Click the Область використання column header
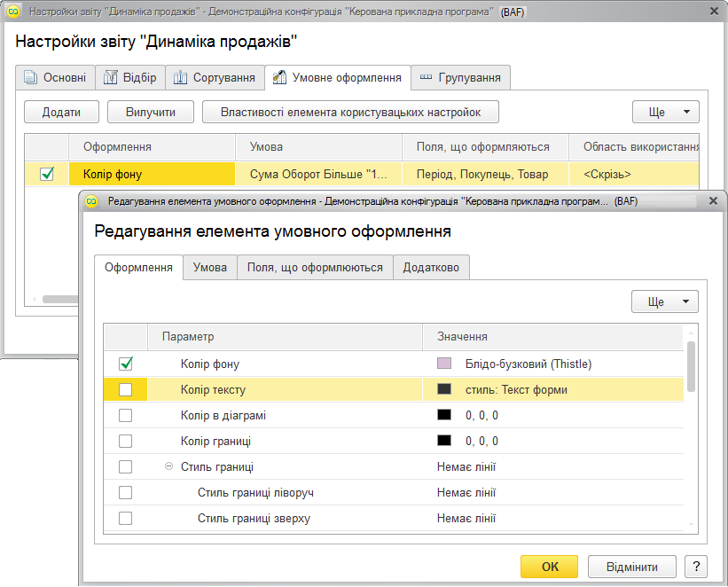This screenshot has width=728, height=587. click(x=634, y=147)
